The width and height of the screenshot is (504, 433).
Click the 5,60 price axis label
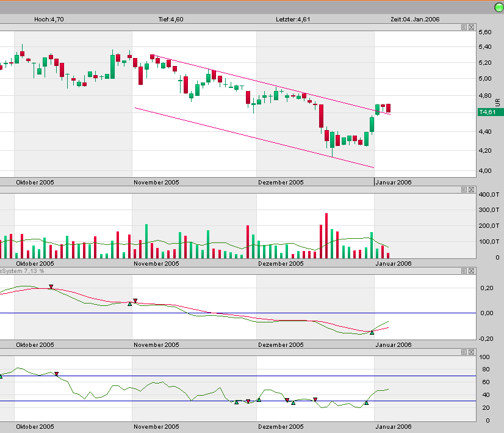pyautogui.click(x=485, y=32)
